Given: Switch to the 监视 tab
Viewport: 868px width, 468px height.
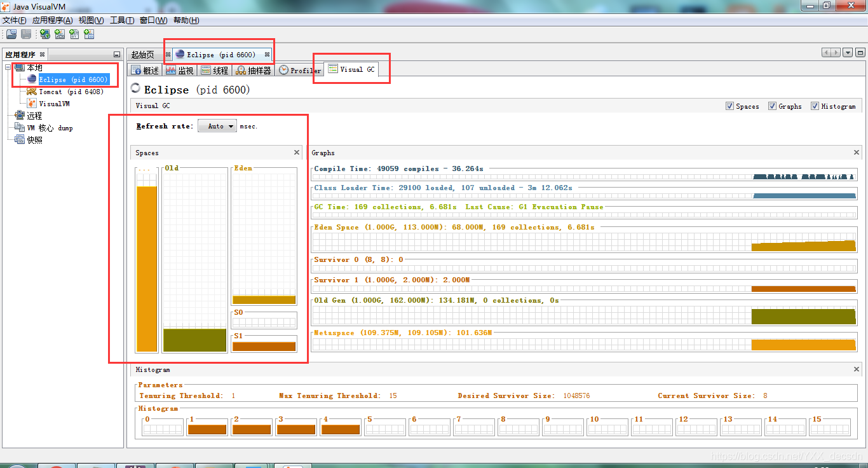Looking at the screenshot, I should pos(180,71).
